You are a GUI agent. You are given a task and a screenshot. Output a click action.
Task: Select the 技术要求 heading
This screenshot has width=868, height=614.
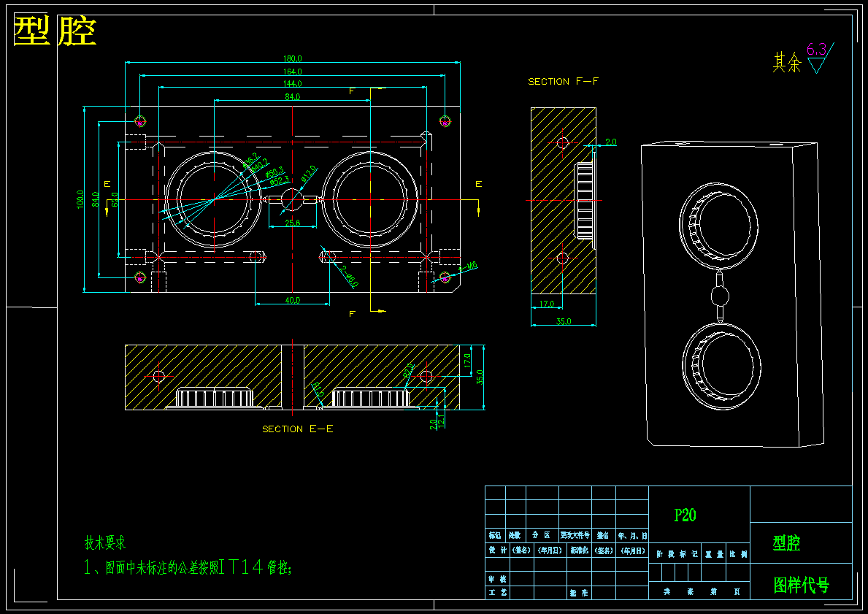point(105,543)
